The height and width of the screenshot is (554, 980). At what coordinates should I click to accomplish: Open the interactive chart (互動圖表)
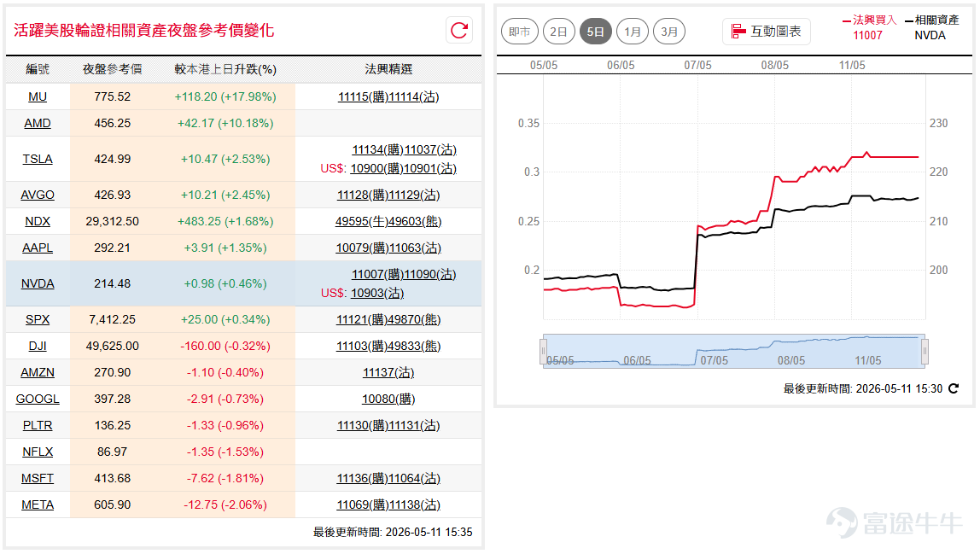767,32
